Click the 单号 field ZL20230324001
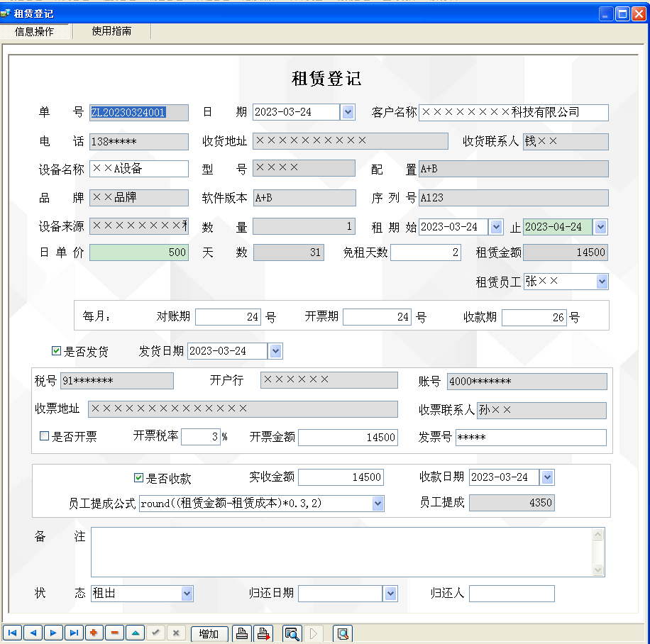This screenshot has height=644, width=650. [139, 112]
